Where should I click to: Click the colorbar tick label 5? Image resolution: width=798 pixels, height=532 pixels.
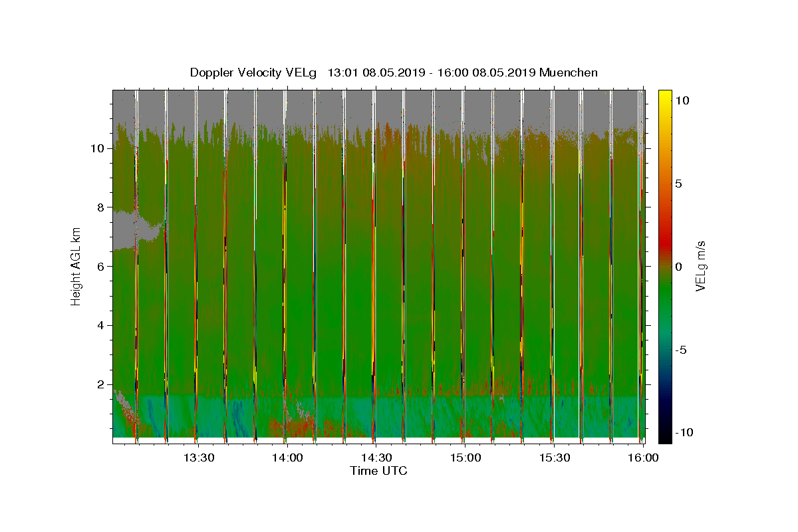679,184
